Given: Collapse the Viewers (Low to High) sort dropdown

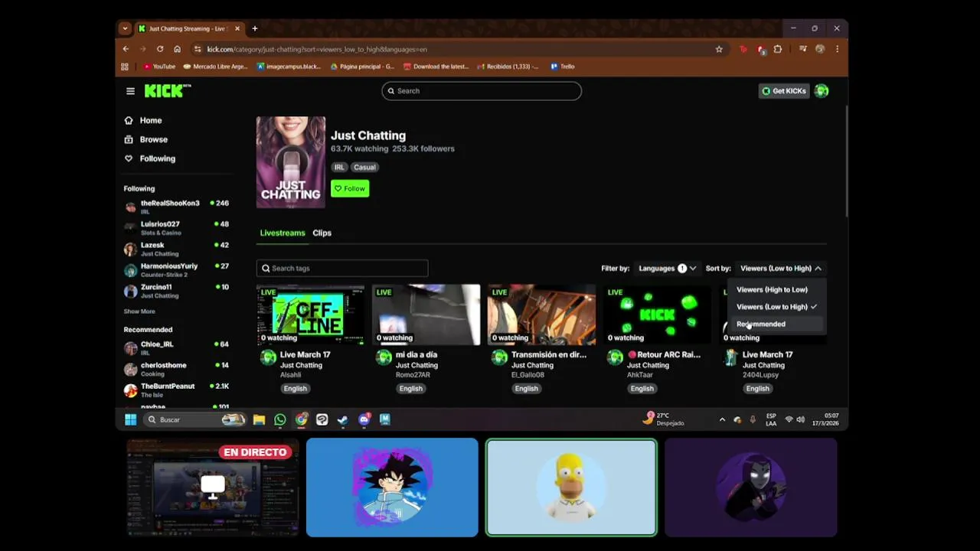Looking at the screenshot, I should [x=781, y=269].
